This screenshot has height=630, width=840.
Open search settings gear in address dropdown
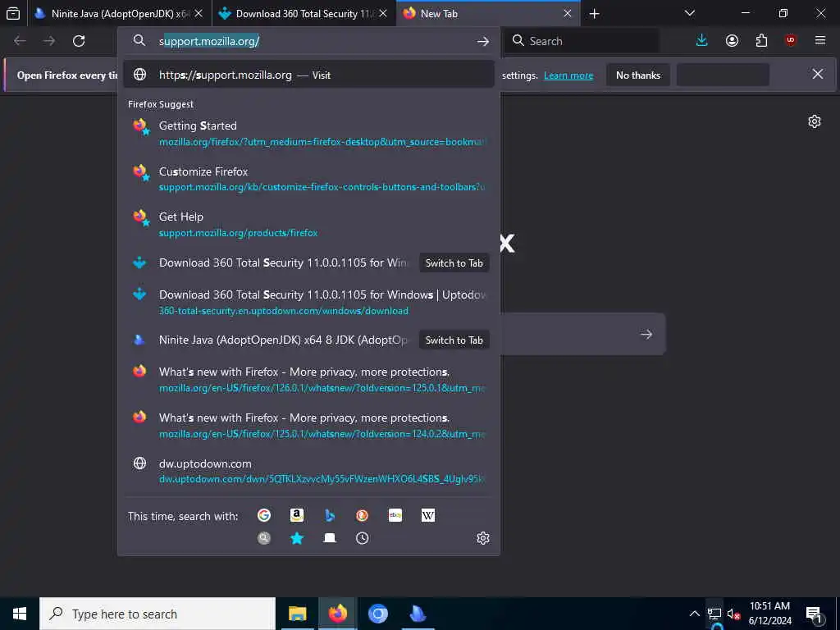tap(482, 538)
